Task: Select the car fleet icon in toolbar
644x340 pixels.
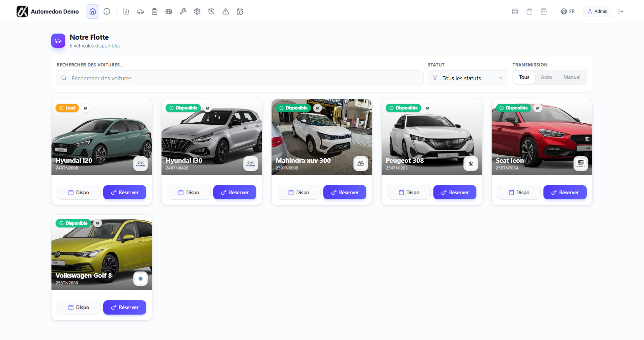Action: click(x=141, y=11)
